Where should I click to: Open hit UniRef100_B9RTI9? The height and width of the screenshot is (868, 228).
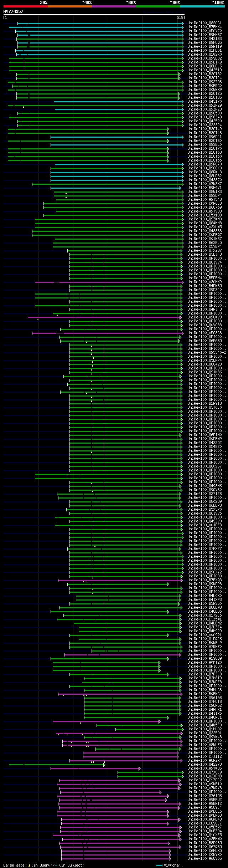tap(204, 47)
